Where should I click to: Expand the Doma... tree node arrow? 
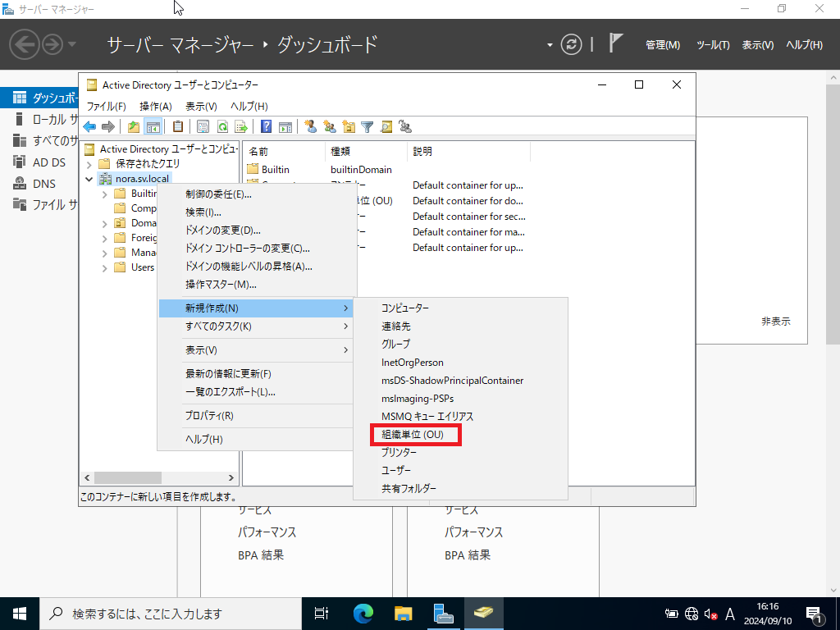pyautogui.click(x=104, y=223)
